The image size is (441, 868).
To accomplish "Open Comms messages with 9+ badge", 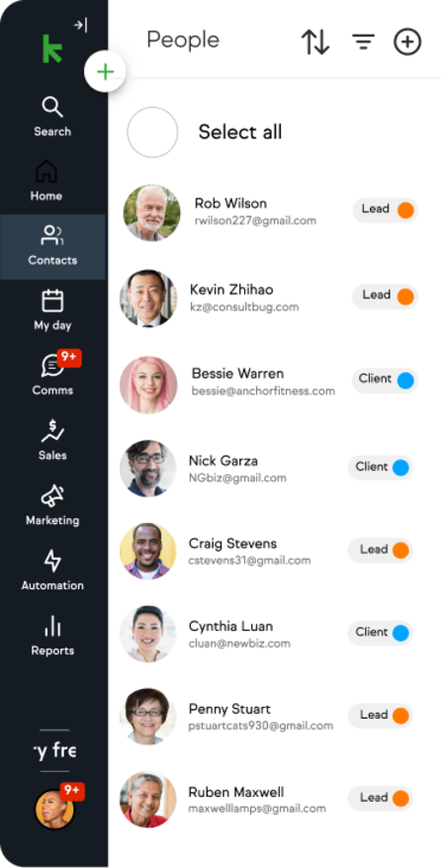I will pos(52,374).
